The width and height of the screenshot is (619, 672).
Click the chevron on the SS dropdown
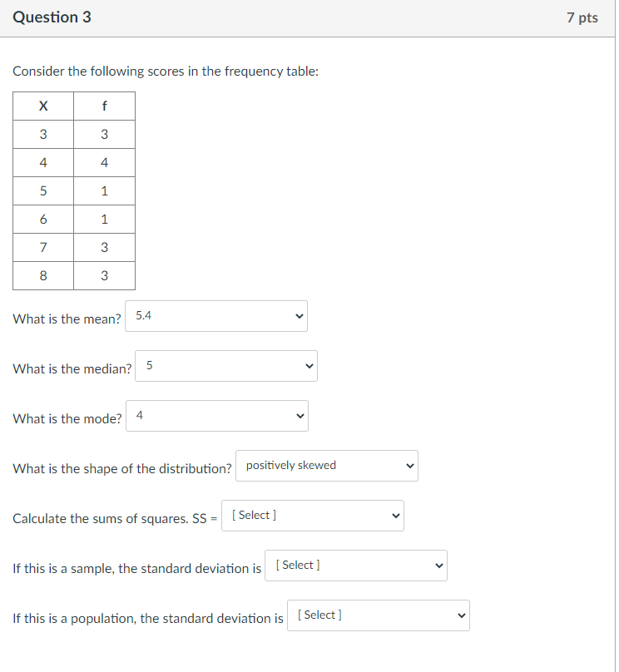point(394,516)
